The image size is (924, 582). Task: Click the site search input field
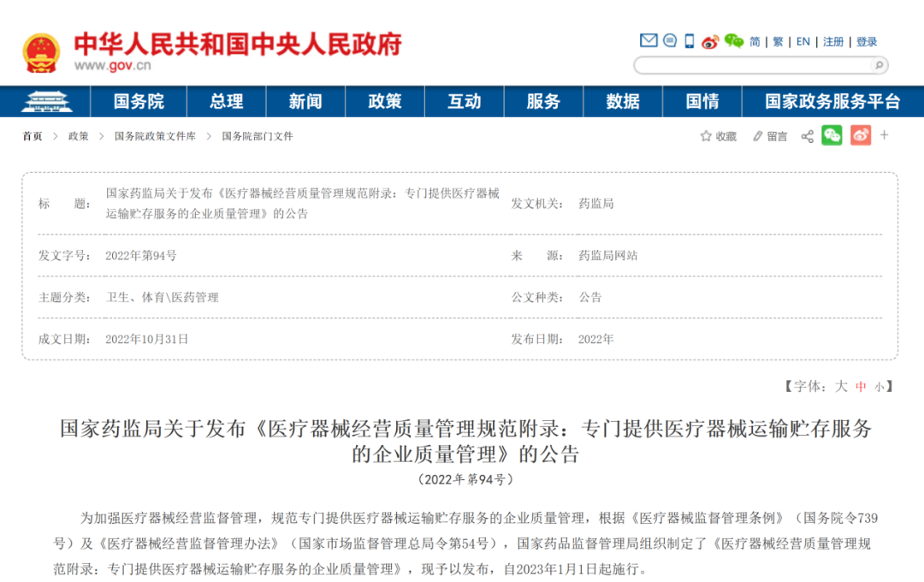tap(753, 65)
